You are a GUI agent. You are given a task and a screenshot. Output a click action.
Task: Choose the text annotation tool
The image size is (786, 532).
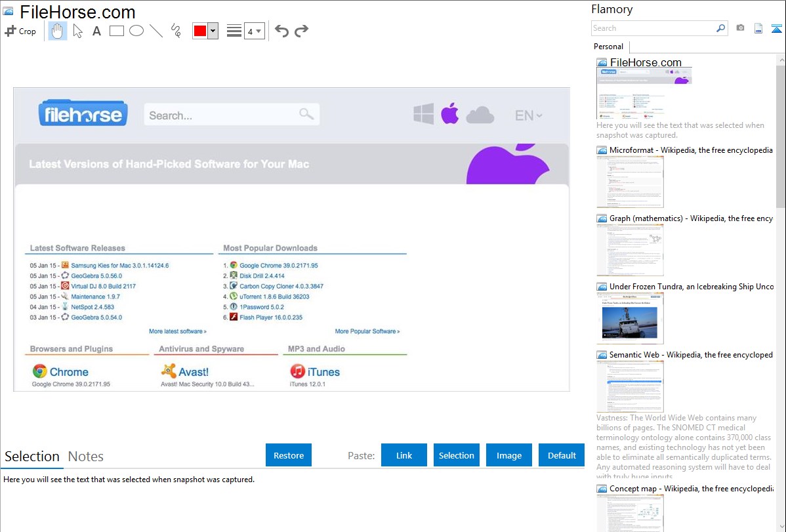click(96, 31)
